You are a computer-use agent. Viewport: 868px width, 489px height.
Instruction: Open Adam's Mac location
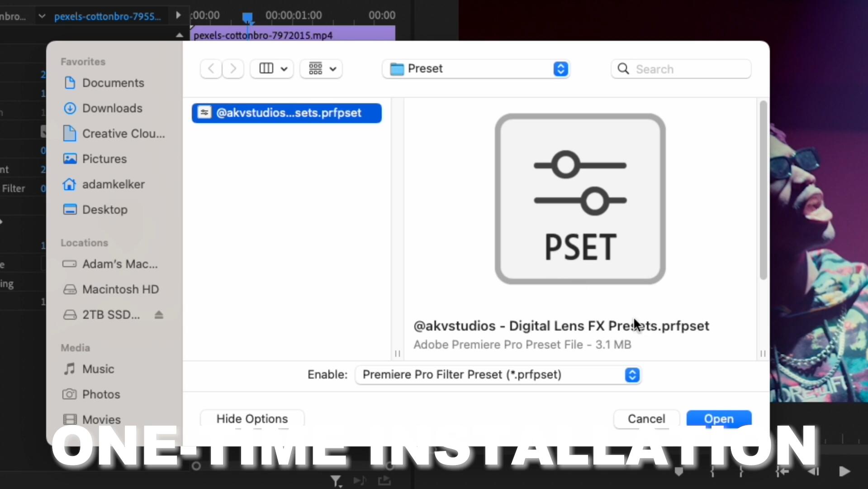click(110, 264)
